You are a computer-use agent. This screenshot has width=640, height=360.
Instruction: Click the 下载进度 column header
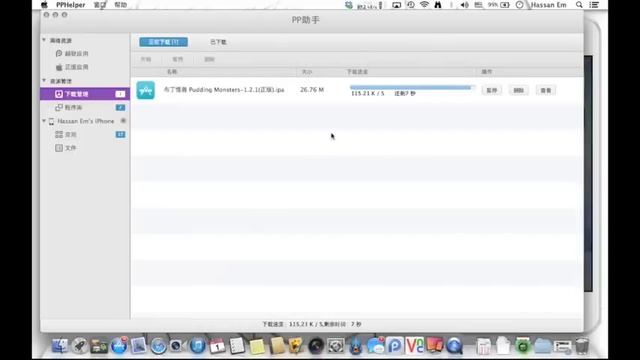[357, 72]
